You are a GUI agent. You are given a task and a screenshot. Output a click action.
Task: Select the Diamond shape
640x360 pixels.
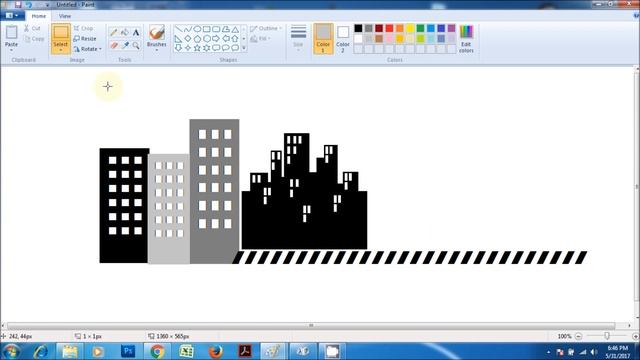pyautogui.click(x=188, y=39)
